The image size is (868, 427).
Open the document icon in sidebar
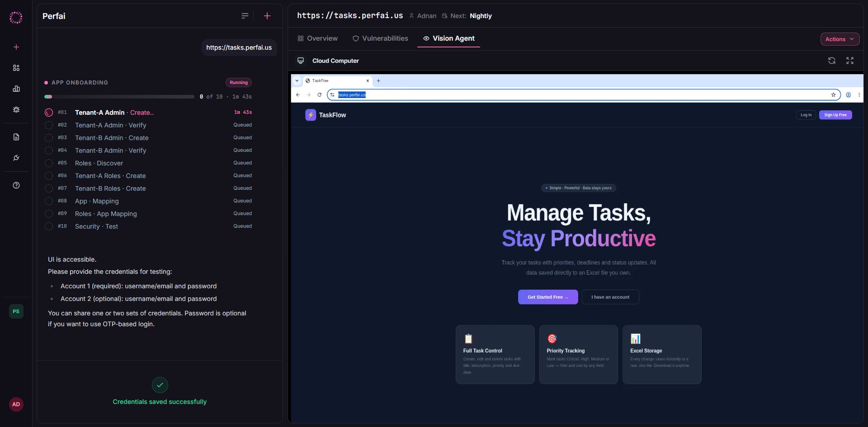click(x=16, y=137)
